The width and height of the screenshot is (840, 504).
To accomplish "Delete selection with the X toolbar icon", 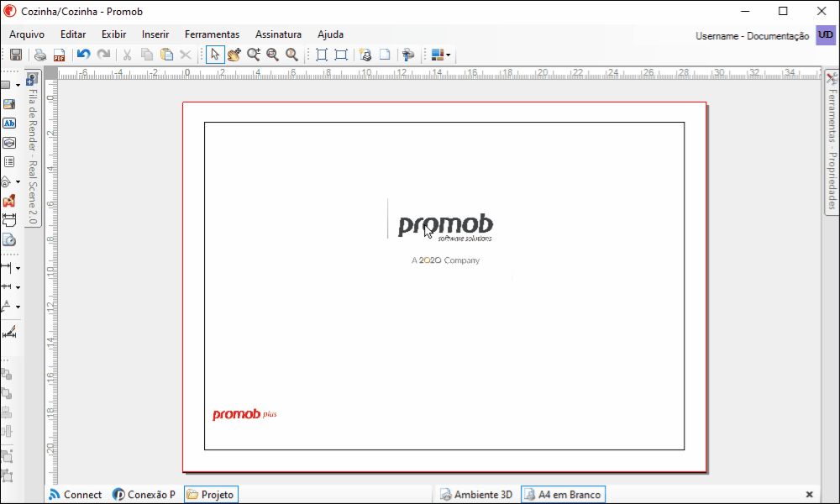I will 186,55.
